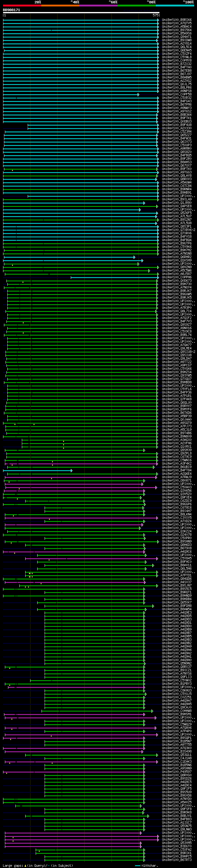Click the UniRef100_Q9SM39 label
197x868 pixels.
click(177, 450)
